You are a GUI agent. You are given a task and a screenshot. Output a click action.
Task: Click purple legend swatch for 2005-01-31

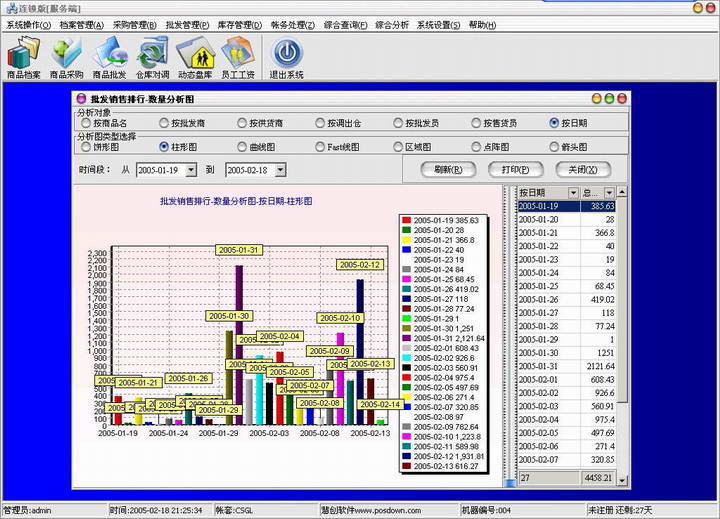coord(406,338)
